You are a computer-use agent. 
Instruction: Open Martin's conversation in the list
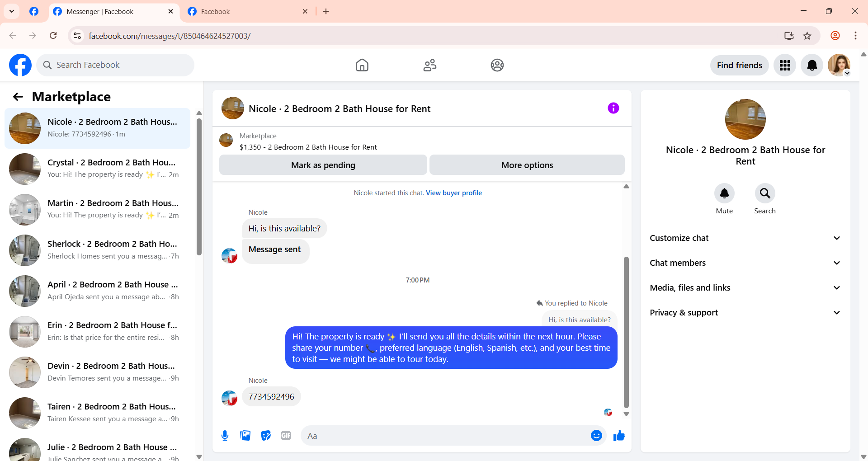(97, 210)
